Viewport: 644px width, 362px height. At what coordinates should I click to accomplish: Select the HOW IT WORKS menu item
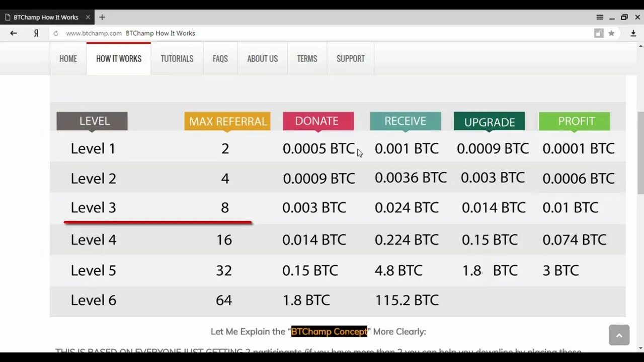pos(119,59)
